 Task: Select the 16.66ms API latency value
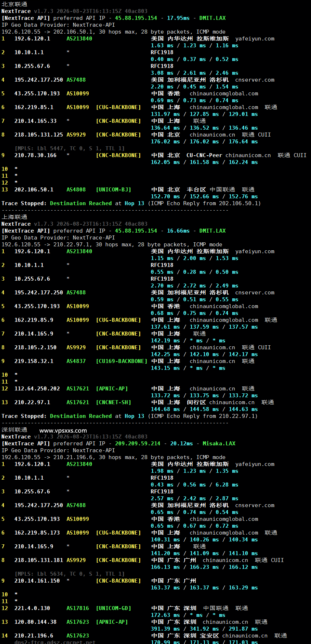[x=178, y=231]
